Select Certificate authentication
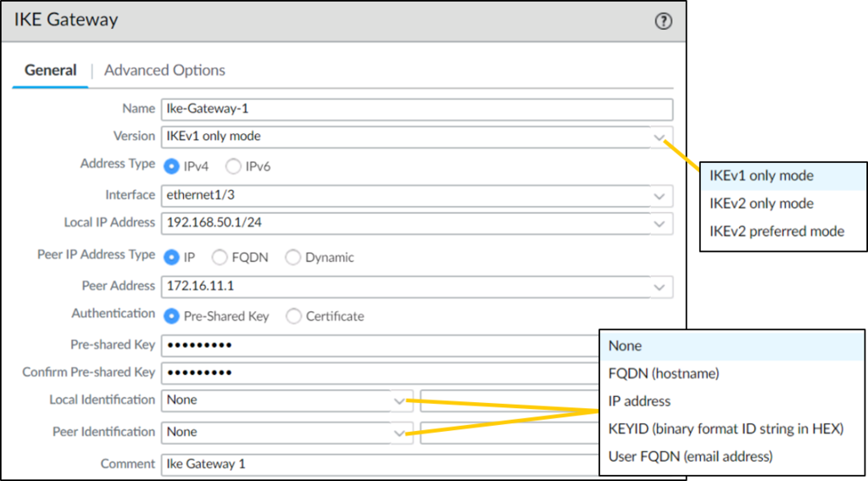The image size is (868, 481). point(293,316)
